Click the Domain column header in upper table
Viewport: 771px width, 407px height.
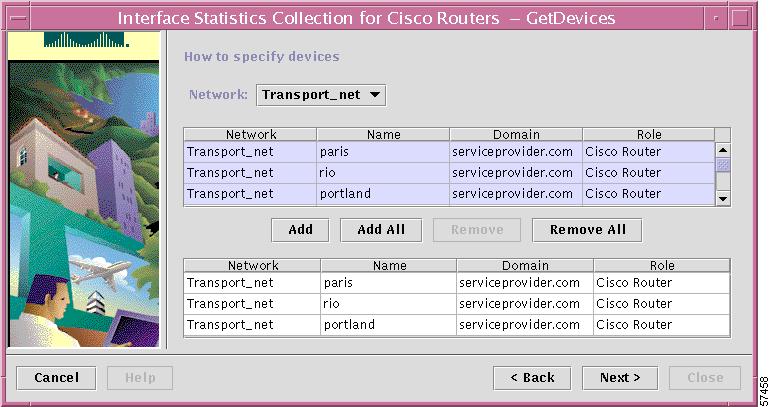point(516,135)
